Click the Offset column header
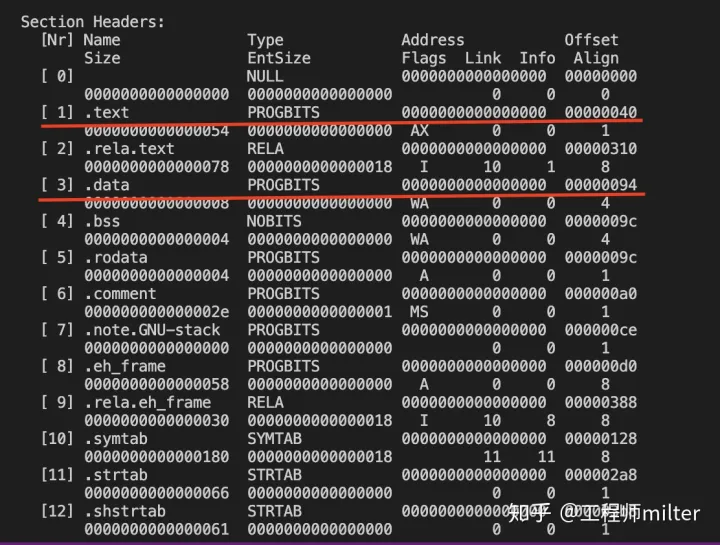 [x=591, y=40]
